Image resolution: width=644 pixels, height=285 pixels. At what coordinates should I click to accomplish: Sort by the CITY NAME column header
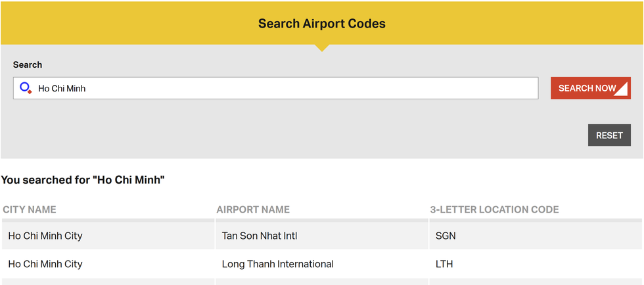(x=30, y=209)
